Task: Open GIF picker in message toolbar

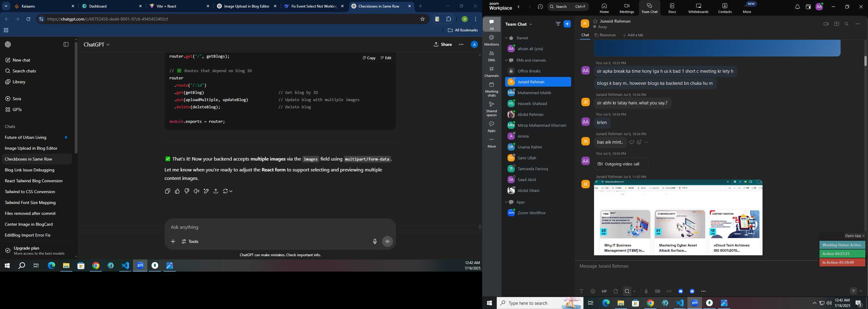Action: (x=604, y=291)
